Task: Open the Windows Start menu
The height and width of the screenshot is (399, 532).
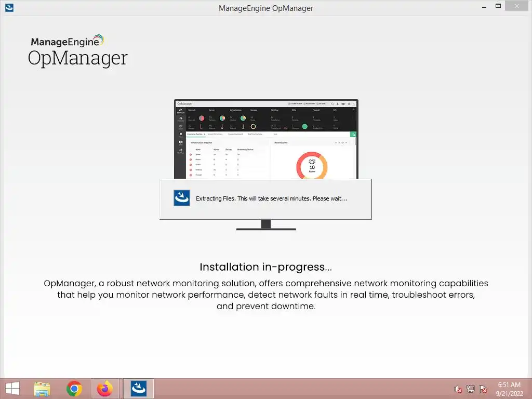Action: (x=12, y=389)
